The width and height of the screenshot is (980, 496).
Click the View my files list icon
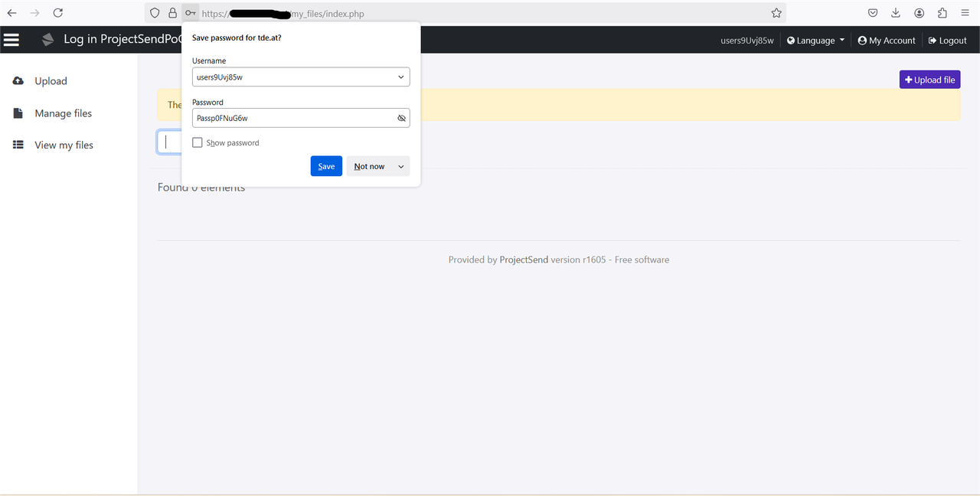coord(18,145)
